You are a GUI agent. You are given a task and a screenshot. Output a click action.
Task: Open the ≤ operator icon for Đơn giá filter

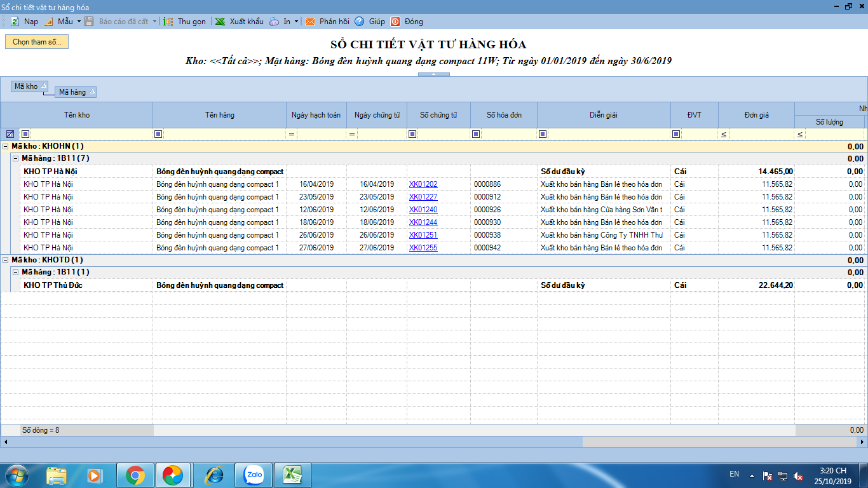click(x=724, y=134)
